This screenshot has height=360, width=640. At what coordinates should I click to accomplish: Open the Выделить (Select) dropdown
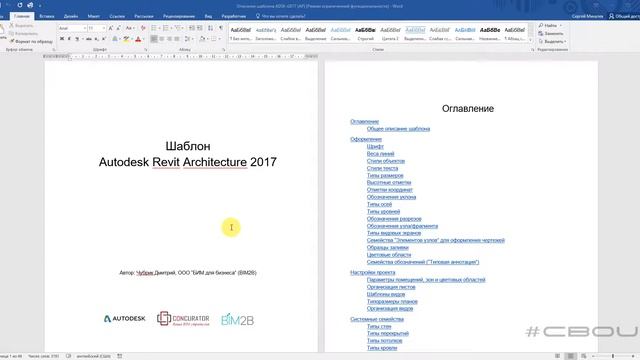click(x=552, y=41)
